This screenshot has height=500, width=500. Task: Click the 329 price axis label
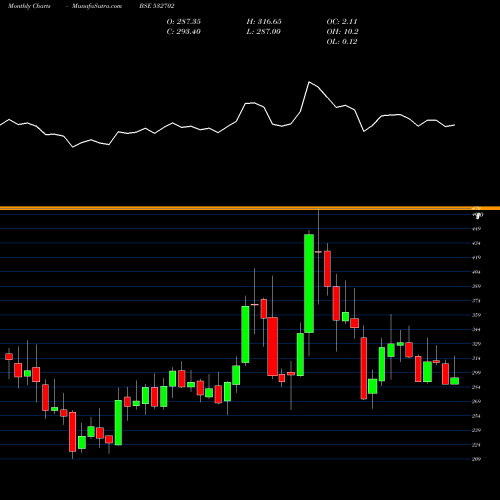(x=477, y=344)
